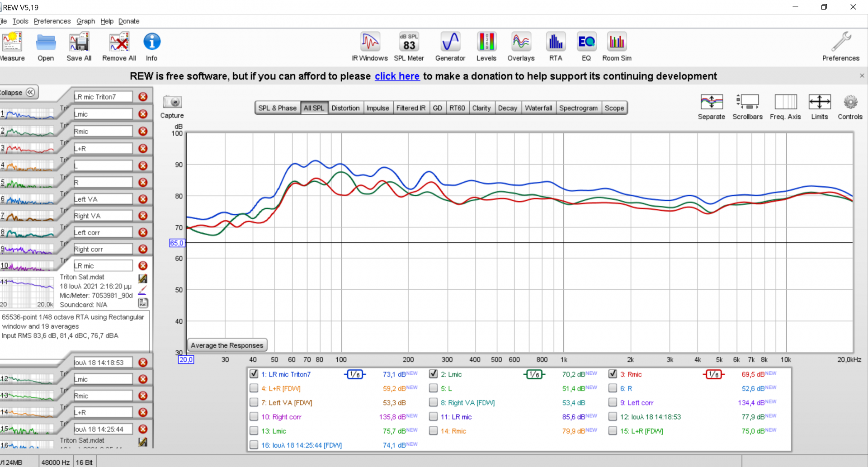Open the Help menu
Viewport: 868px width, 467px height.
pyautogui.click(x=107, y=21)
